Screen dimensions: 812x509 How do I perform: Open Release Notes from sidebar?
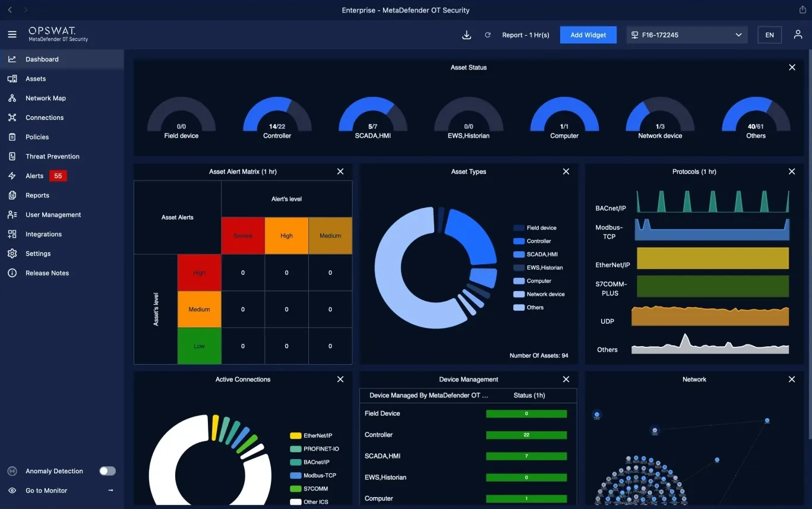(62, 273)
